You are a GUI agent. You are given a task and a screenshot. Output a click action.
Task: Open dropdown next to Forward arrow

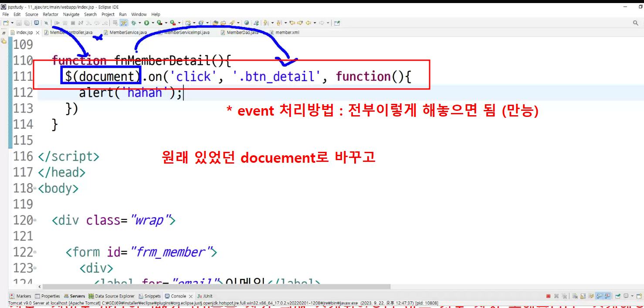(328, 23)
